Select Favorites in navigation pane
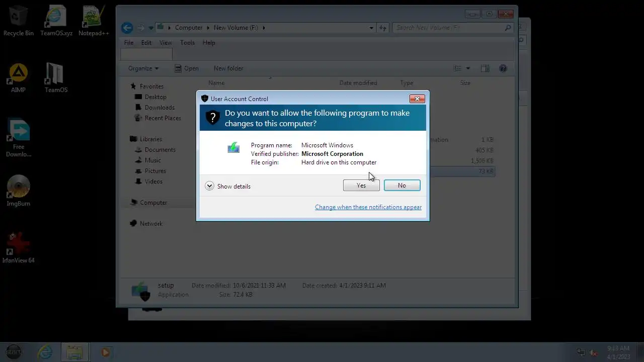This screenshot has height=362, width=644. (151, 86)
